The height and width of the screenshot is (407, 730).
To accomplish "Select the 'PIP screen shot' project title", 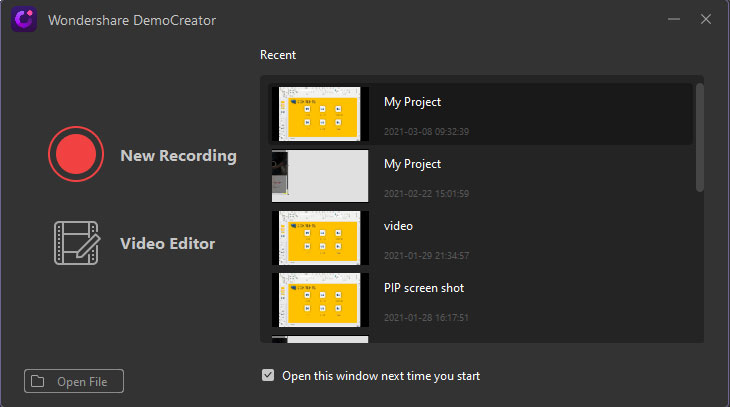I will (424, 288).
